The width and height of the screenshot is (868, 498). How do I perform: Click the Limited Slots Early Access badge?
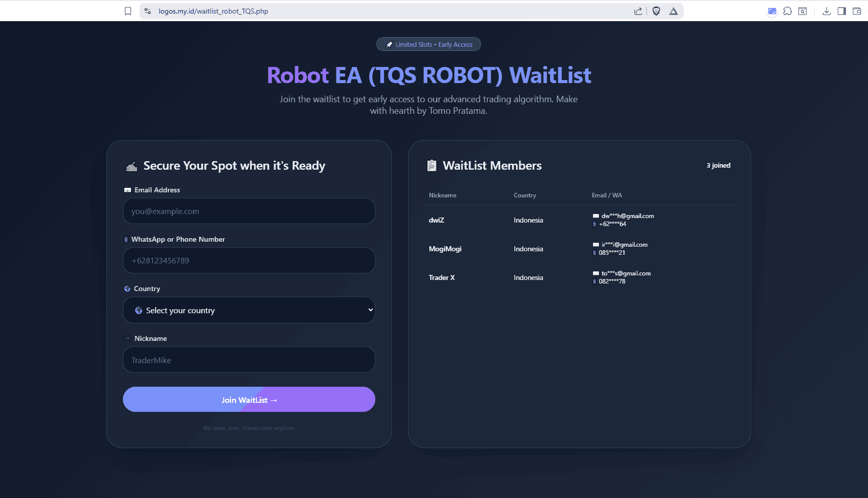(x=429, y=44)
